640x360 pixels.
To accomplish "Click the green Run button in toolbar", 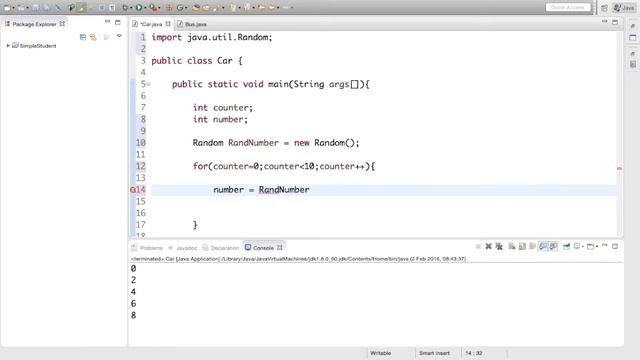I will 139,7.
